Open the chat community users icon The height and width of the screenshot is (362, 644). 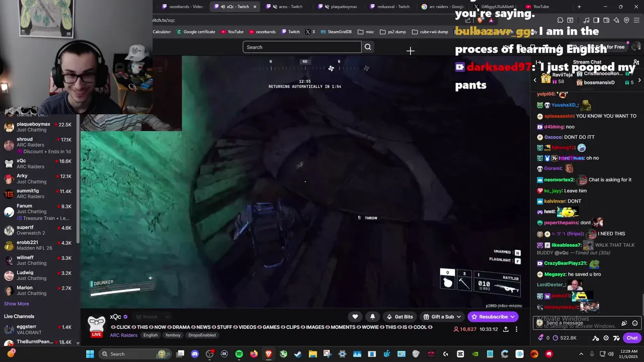(x=636, y=62)
